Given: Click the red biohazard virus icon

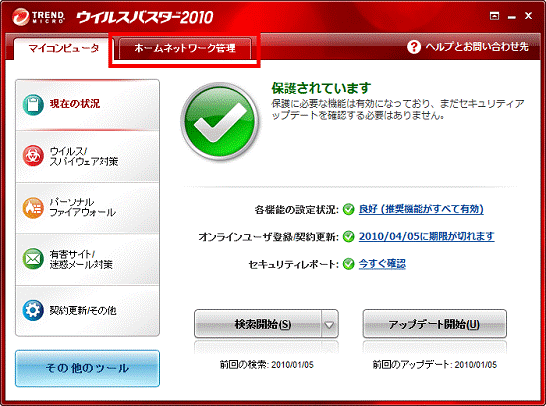Looking at the screenshot, I should coord(33,156).
